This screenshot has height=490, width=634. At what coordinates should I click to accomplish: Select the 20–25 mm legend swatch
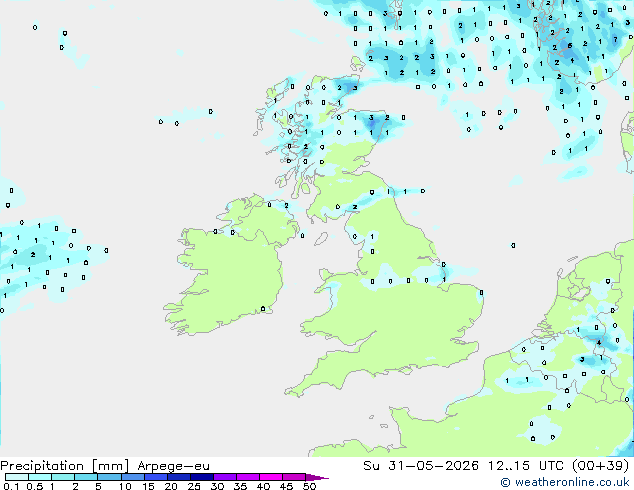(x=178, y=477)
